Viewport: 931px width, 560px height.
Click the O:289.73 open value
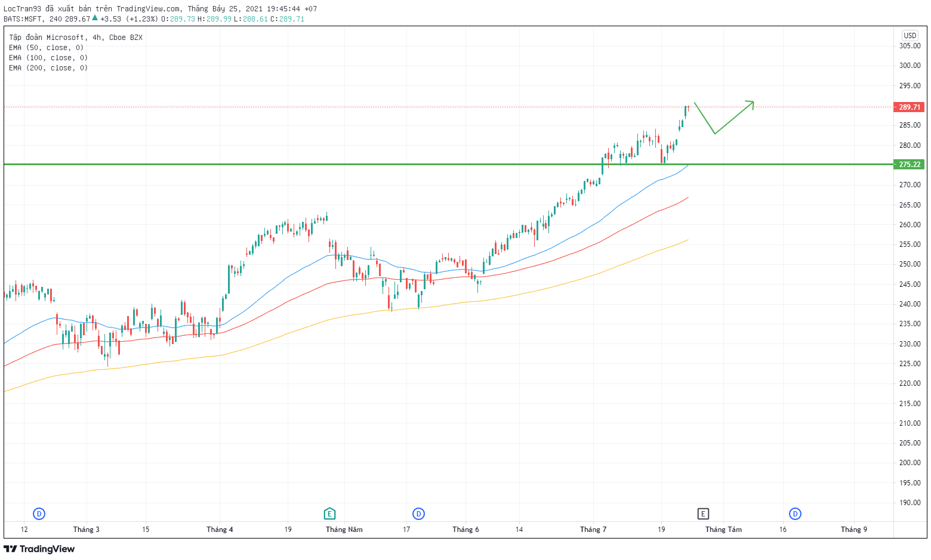click(x=178, y=19)
